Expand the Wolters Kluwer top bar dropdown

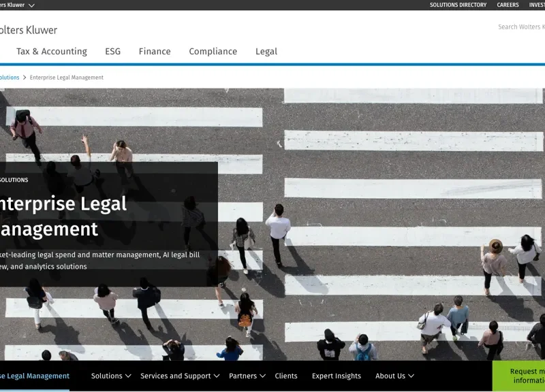[x=31, y=5]
